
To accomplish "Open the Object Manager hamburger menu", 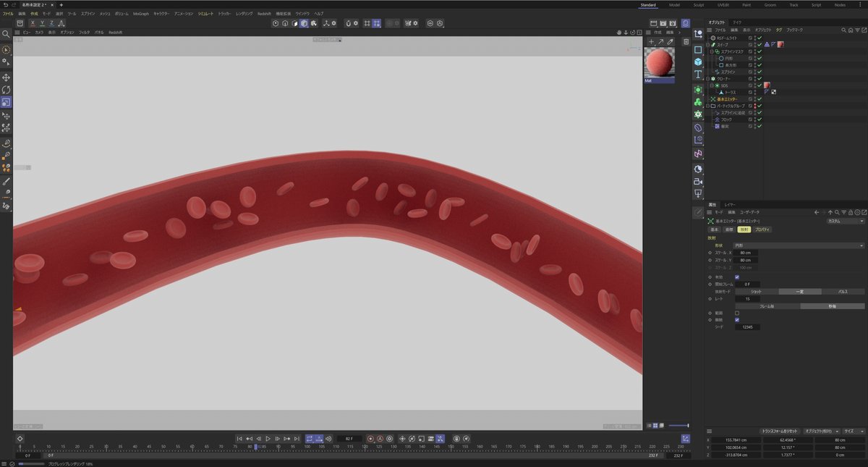I will click(x=710, y=30).
